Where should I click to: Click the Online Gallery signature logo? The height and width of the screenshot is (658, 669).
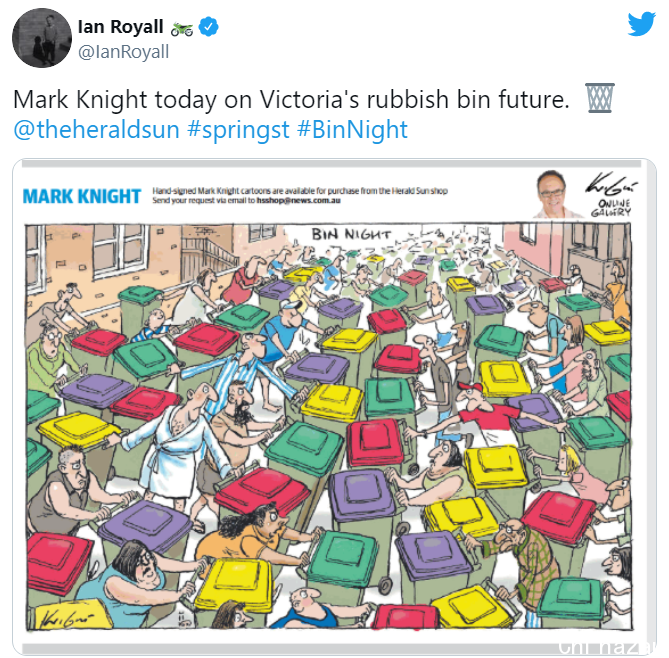pos(611,195)
